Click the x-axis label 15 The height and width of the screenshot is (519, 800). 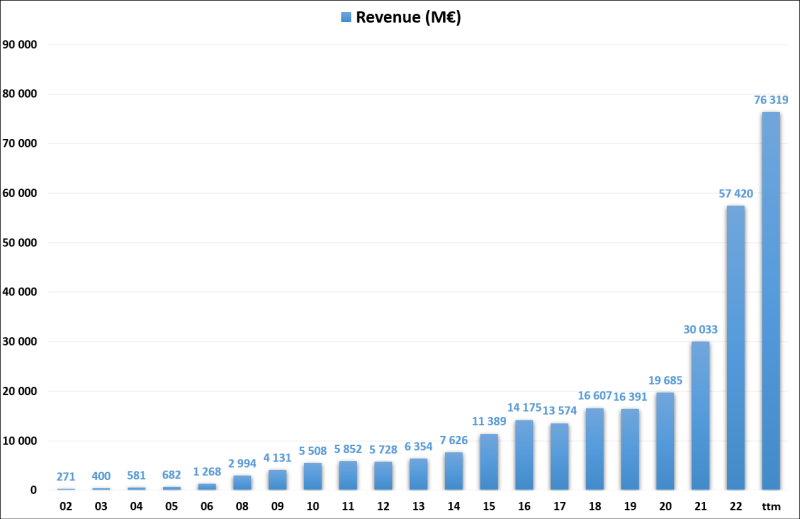pyautogui.click(x=489, y=506)
